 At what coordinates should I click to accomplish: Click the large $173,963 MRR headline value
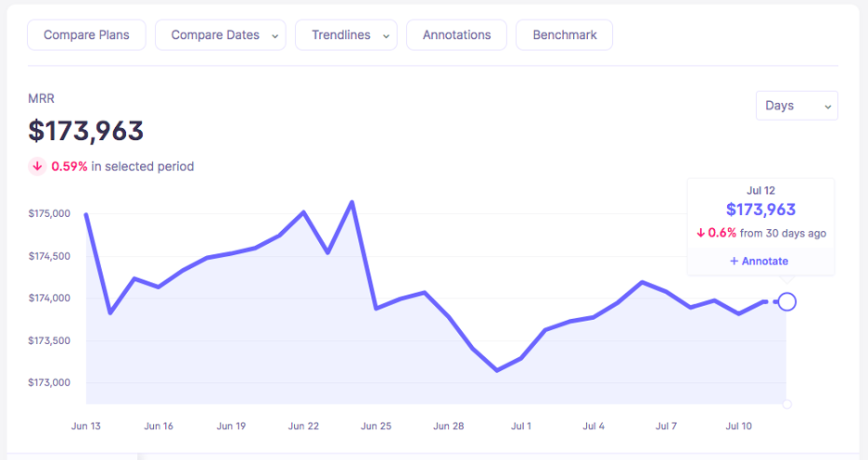pos(86,131)
